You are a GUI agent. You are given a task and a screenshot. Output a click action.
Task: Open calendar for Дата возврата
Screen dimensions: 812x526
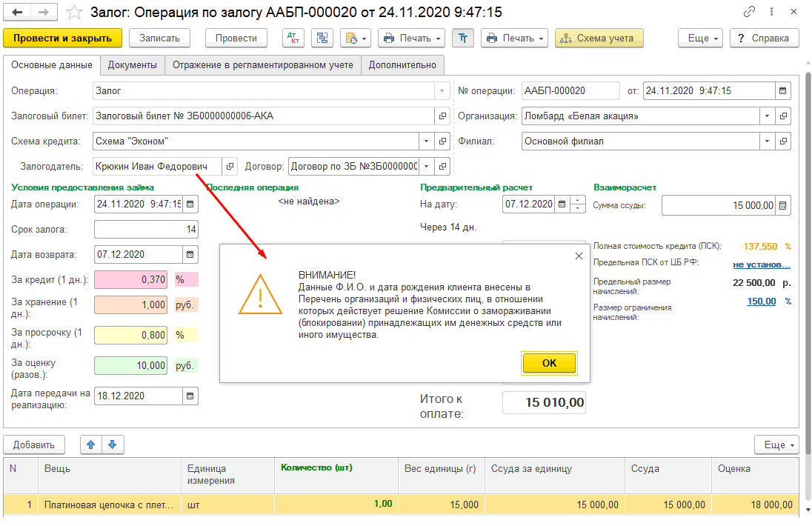190,254
